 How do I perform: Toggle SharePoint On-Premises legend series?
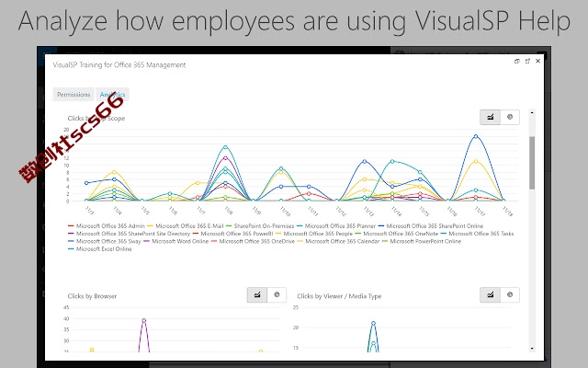coord(260,226)
